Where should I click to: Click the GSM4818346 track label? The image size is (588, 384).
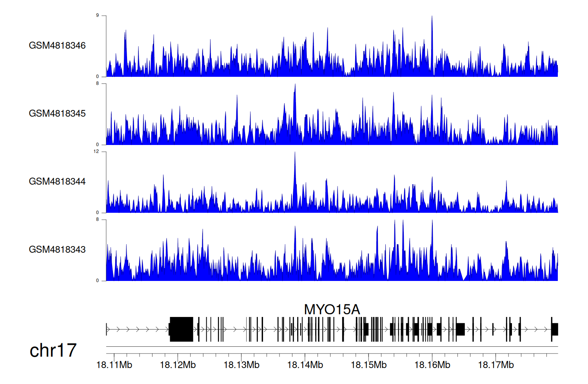point(57,45)
